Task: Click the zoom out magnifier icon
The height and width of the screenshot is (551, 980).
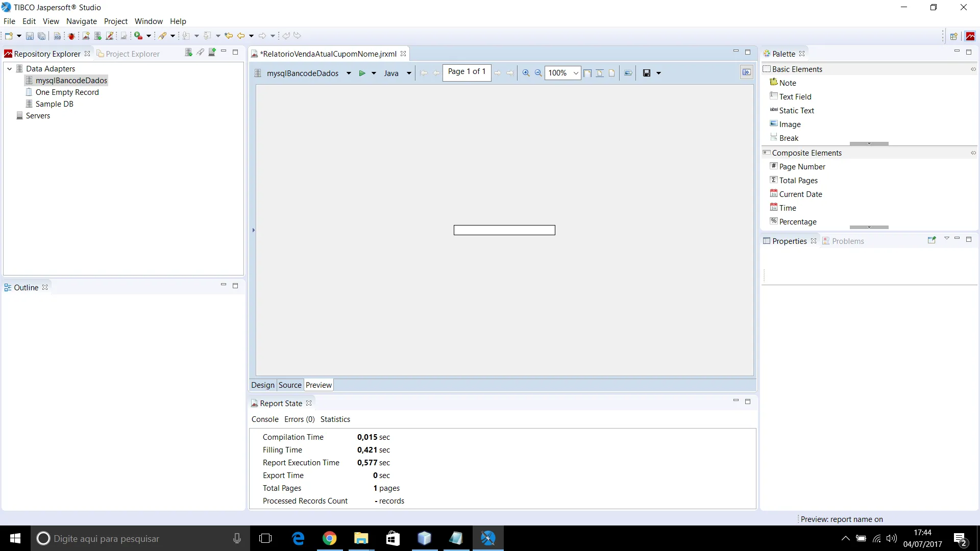Action: [538, 73]
